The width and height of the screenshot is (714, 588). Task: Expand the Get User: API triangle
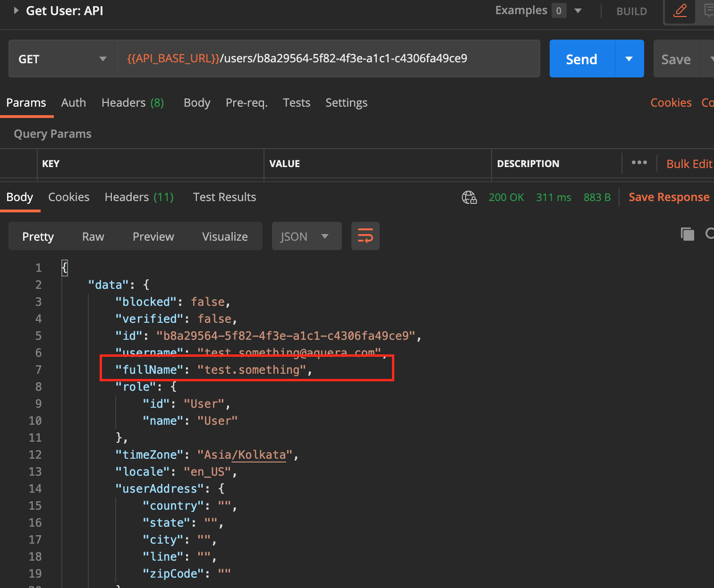(x=16, y=10)
